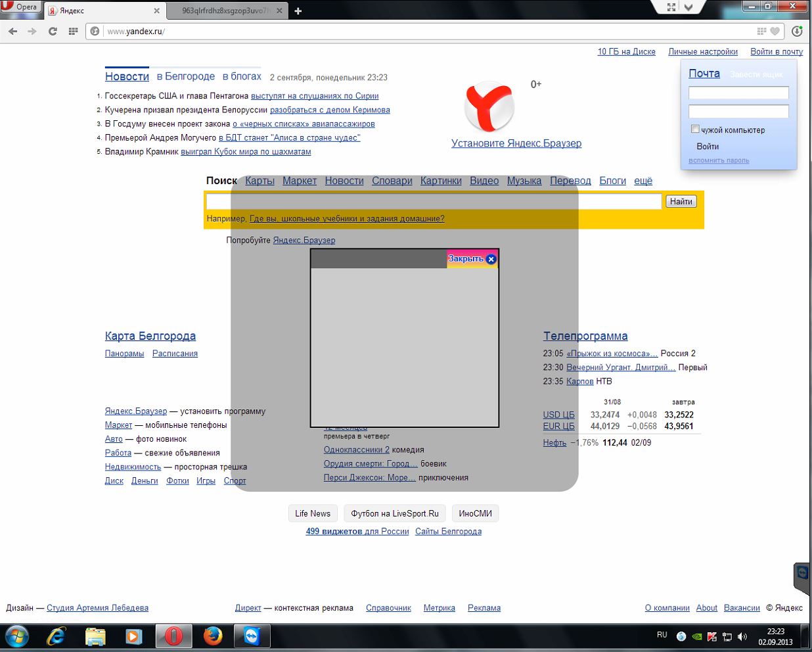Click the tab-stacking arrow in title bar
The width and height of the screenshot is (812, 652).
coord(688,7)
